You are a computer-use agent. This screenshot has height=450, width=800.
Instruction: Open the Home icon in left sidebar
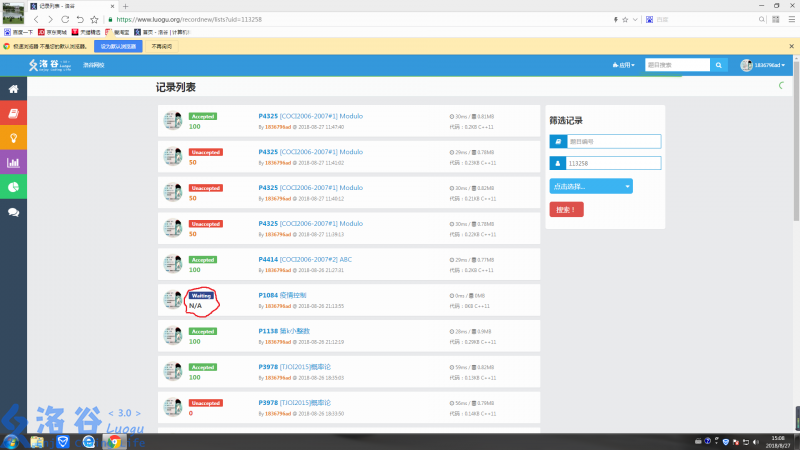click(13, 89)
